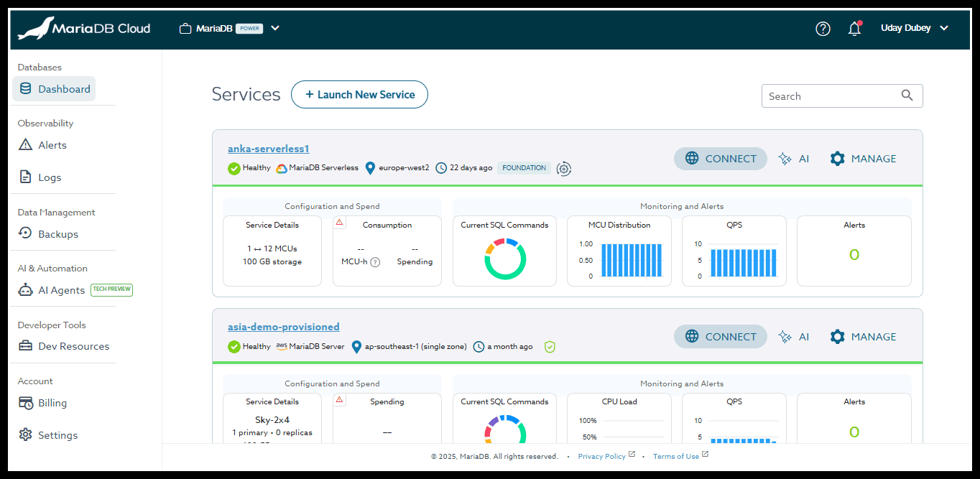The width and height of the screenshot is (980, 479).
Task: Click MANAGE label for anka-serverless1
Action: coord(874,159)
